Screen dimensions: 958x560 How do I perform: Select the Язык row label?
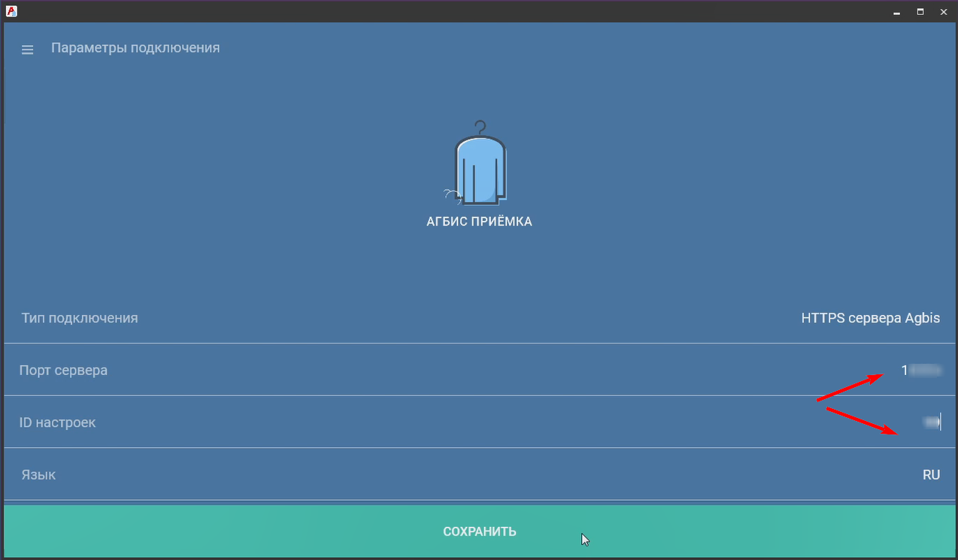[38, 475]
